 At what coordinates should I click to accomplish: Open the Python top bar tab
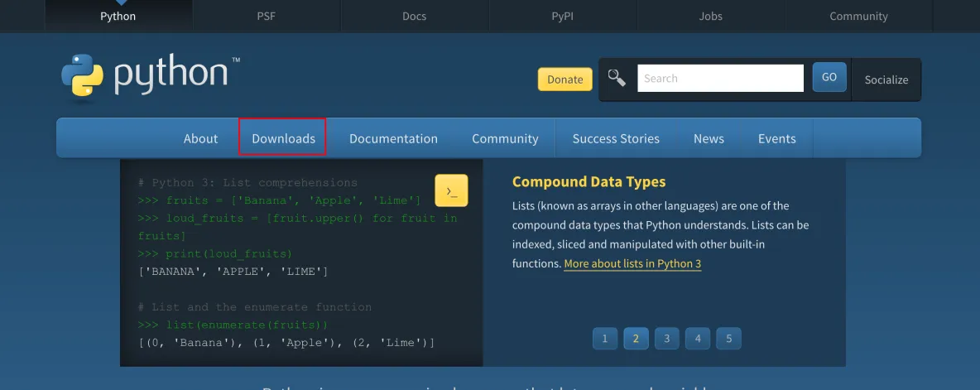[x=118, y=17]
